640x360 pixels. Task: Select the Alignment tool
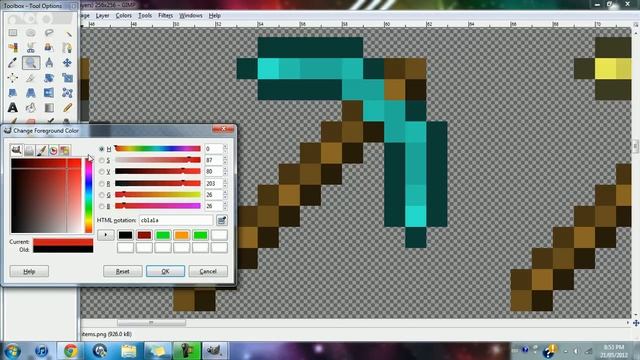point(13,78)
